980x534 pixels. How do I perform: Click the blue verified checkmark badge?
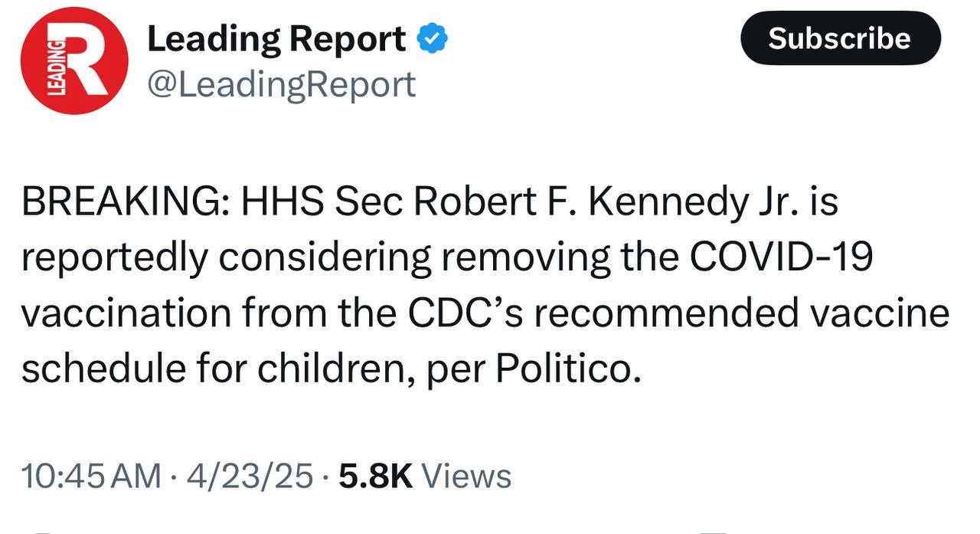432,39
